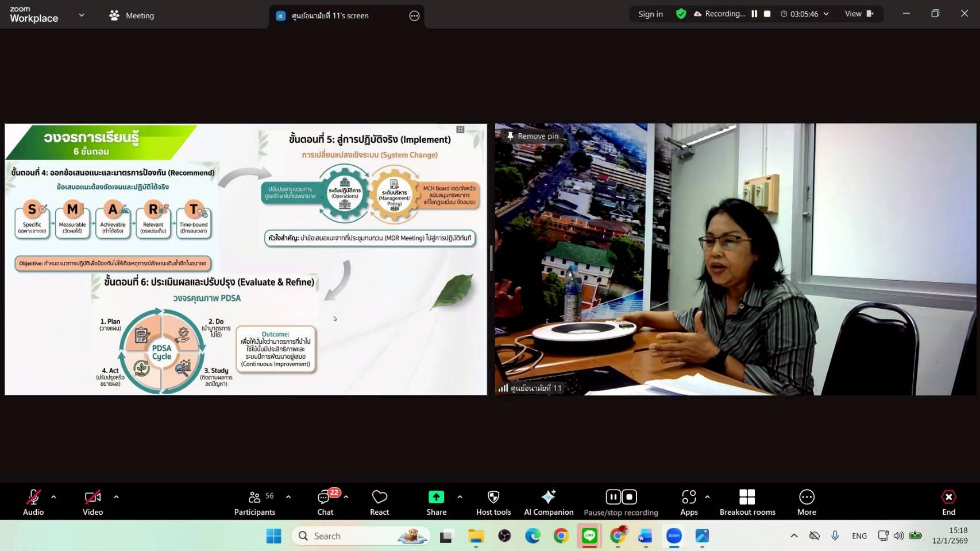Start Video camera

click(92, 502)
